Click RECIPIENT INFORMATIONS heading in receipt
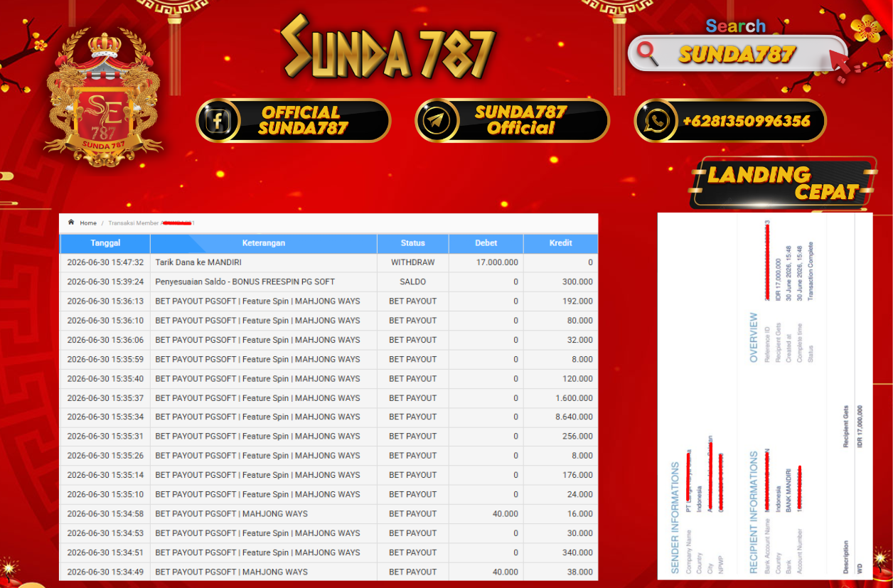This screenshot has width=893, height=588. pyautogui.click(x=754, y=512)
